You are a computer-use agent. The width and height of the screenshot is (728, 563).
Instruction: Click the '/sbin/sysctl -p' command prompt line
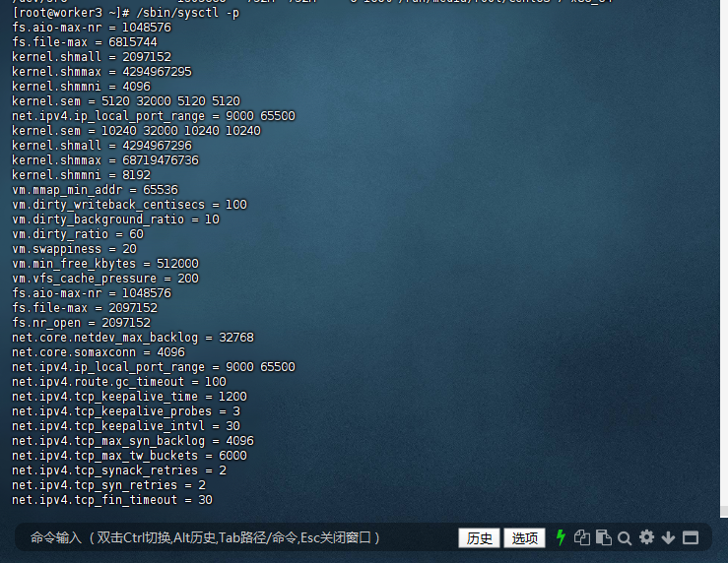[x=126, y=13]
